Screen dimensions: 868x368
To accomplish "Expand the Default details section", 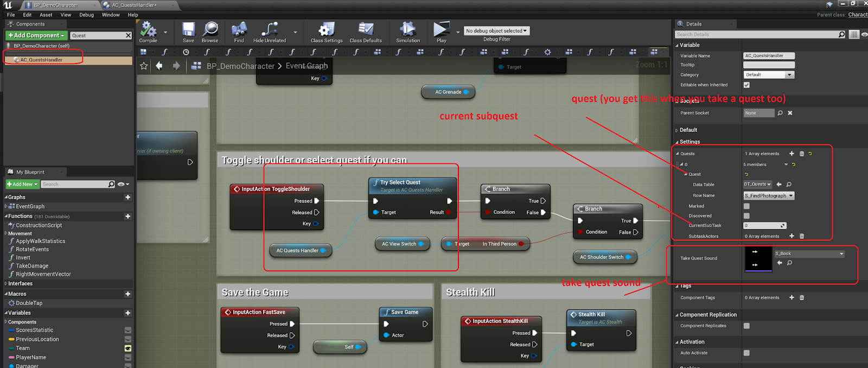I will pyautogui.click(x=677, y=130).
